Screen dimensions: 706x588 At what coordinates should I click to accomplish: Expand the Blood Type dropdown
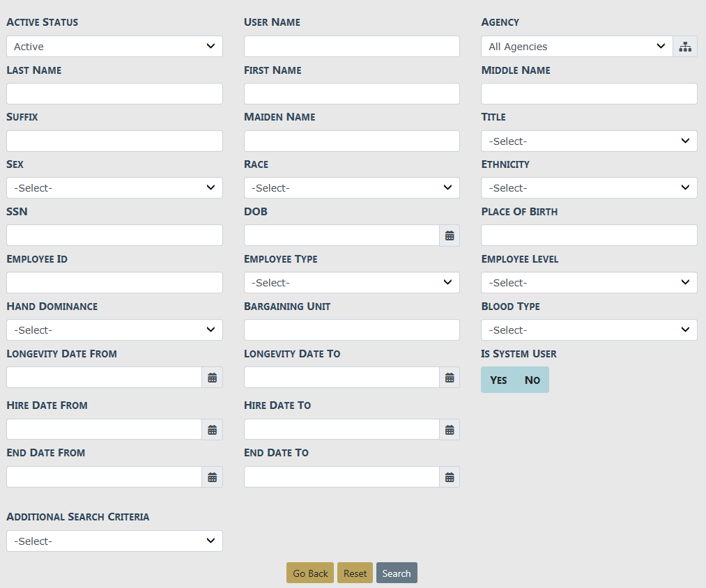pyautogui.click(x=589, y=330)
